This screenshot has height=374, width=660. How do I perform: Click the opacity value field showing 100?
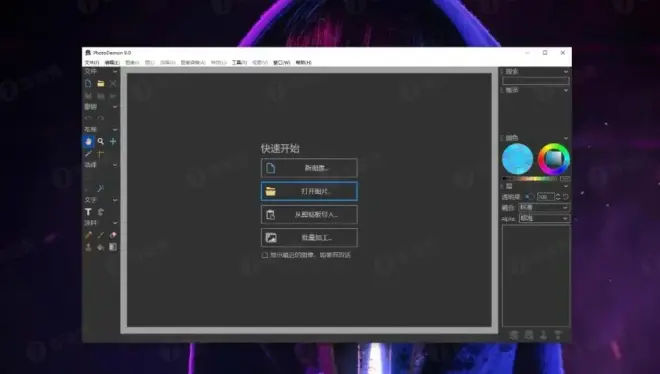(x=546, y=196)
